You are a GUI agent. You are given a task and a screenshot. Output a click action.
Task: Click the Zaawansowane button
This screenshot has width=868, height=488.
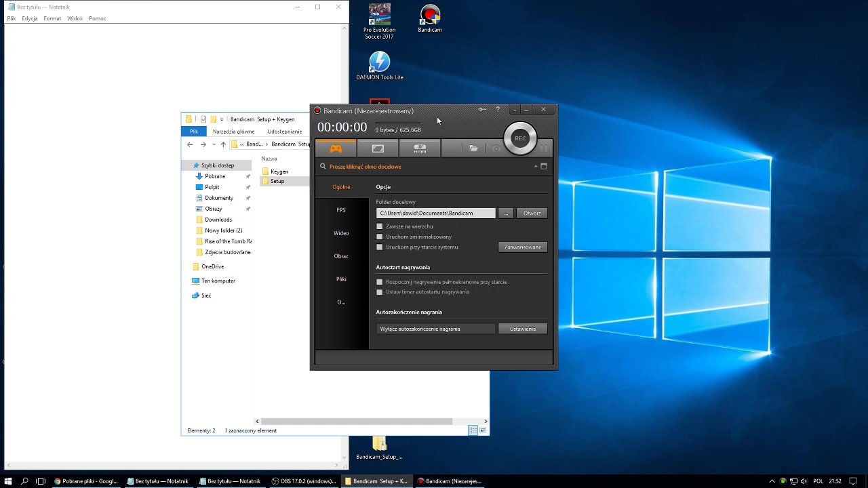tap(523, 247)
